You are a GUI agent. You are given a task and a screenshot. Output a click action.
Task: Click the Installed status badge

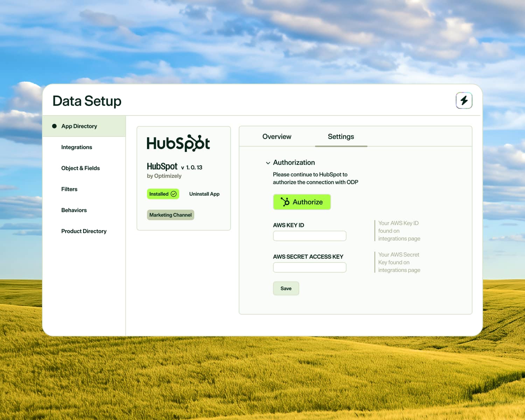(x=163, y=194)
